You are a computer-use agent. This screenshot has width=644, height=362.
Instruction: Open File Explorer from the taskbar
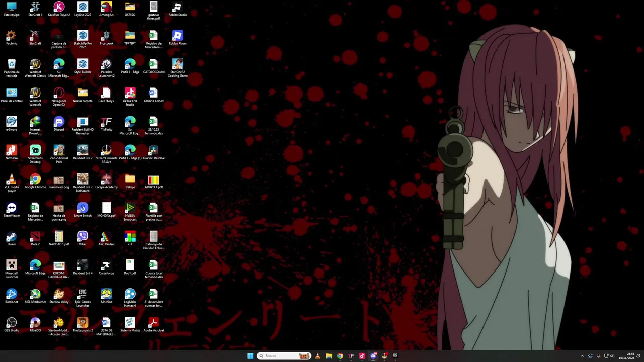pyautogui.click(x=329, y=356)
